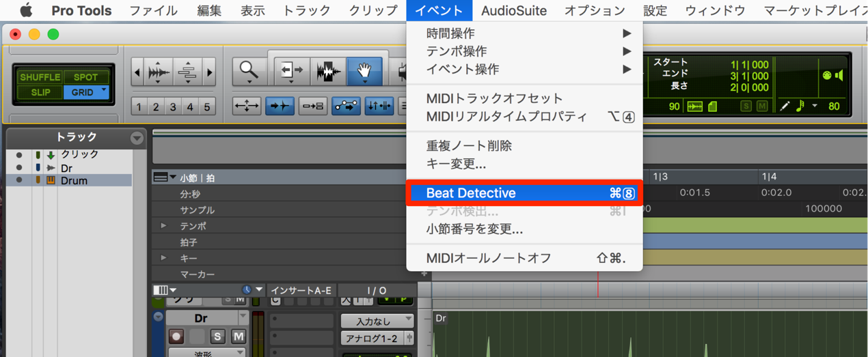Toggle the solo S indicator in counter display
This screenshot has height=357, width=868.
coord(747,106)
